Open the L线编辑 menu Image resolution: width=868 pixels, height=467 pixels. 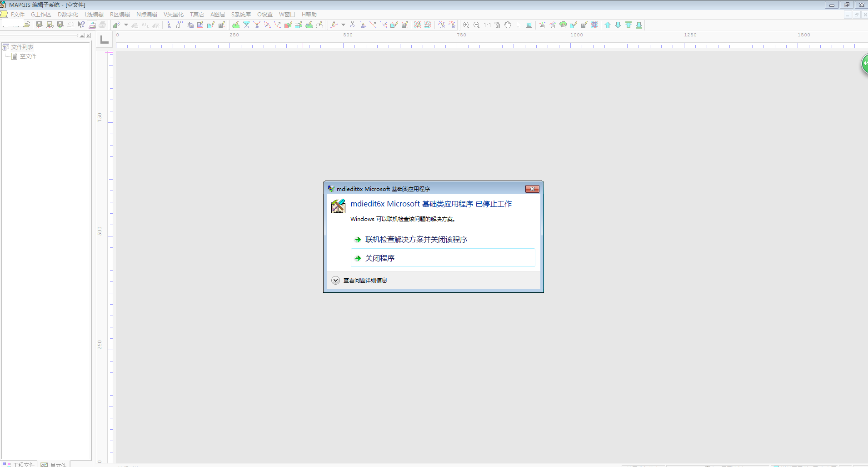94,15
